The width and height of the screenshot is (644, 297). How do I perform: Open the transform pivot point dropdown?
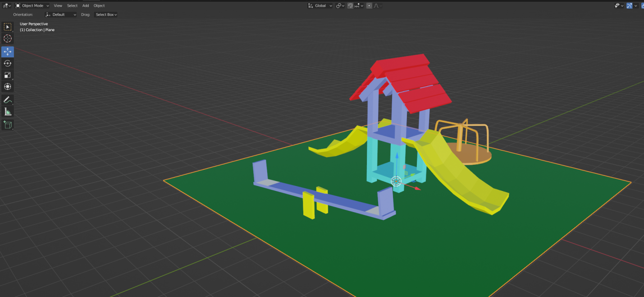tap(340, 6)
